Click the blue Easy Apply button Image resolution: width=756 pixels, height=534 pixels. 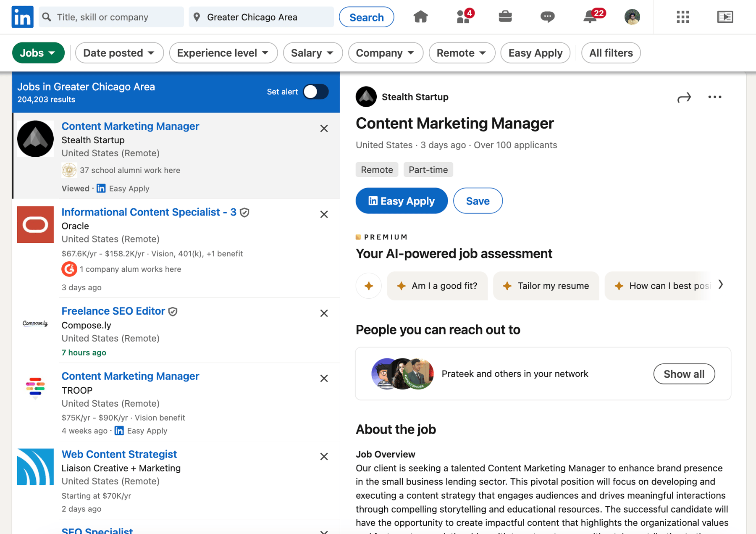pyautogui.click(x=402, y=201)
